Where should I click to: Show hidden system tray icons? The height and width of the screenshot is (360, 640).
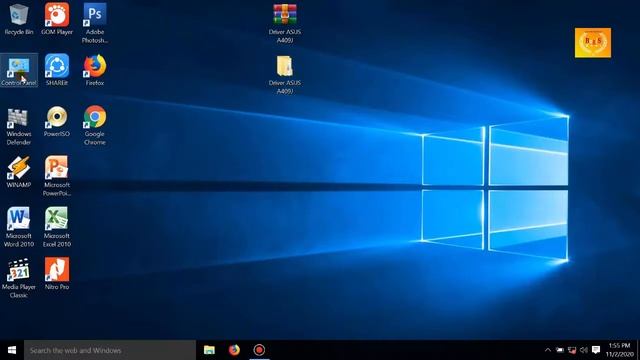coord(548,350)
